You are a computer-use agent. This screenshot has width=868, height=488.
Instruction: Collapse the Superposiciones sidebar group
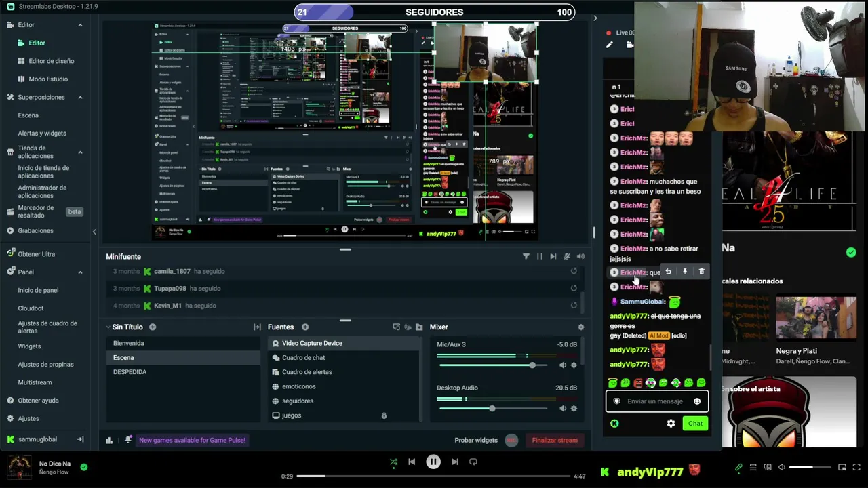point(80,98)
